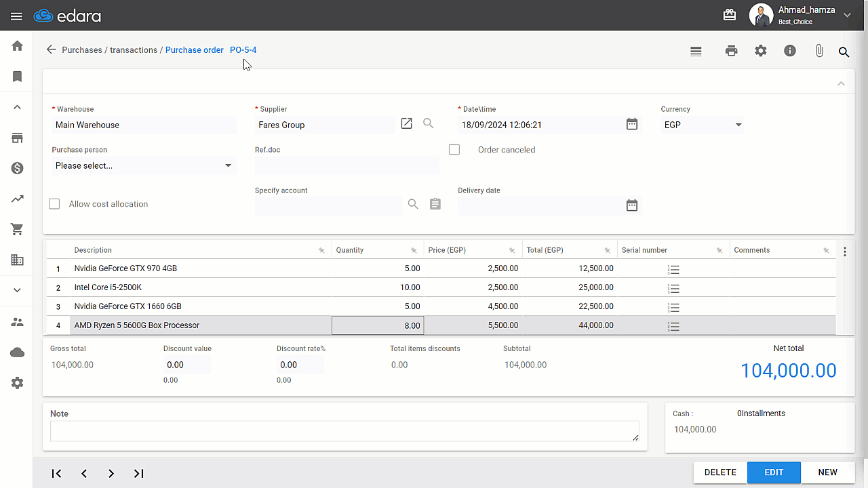Print the purchase order
The width and height of the screenshot is (868, 488).
pyautogui.click(x=731, y=51)
